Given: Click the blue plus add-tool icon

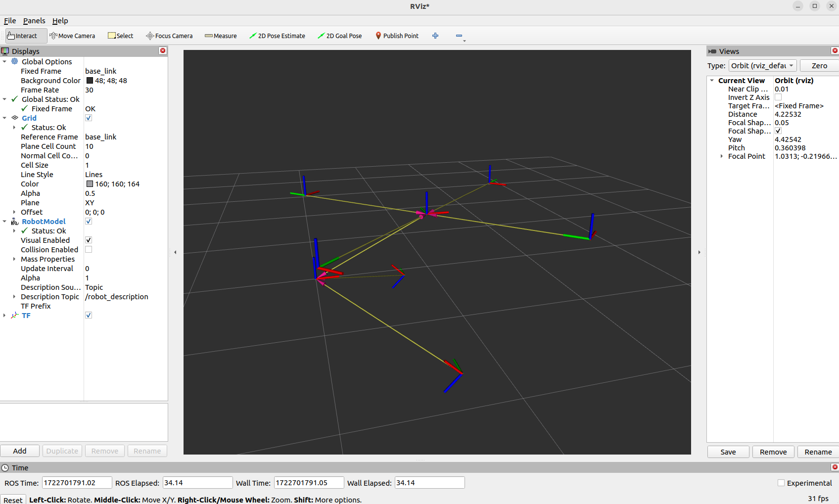Looking at the screenshot, I should (435, 36).
